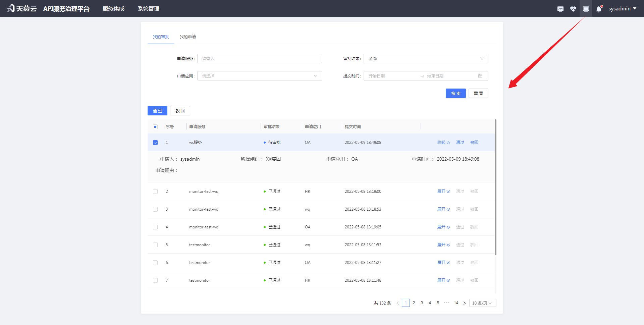Screen dimensions: 644x325
Task: Open the calendar icon in 提交时间 field
Action: [x=480, y=76]
